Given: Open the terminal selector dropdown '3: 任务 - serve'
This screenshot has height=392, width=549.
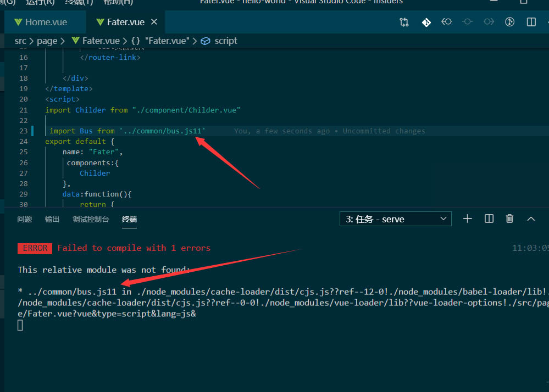Looking at the screenshot, I should tap(395, 219).
